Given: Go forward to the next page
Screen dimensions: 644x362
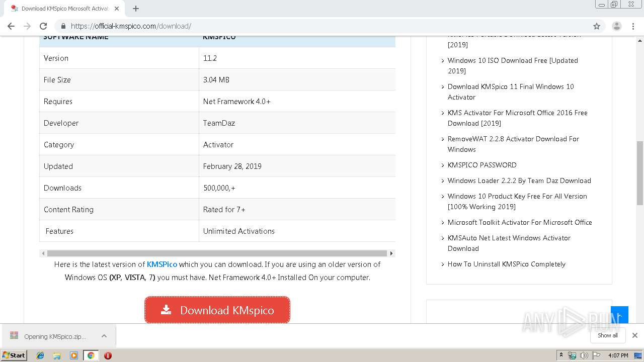Looking at the screenshot, I should pyautogui.click(x=27, y=26).
